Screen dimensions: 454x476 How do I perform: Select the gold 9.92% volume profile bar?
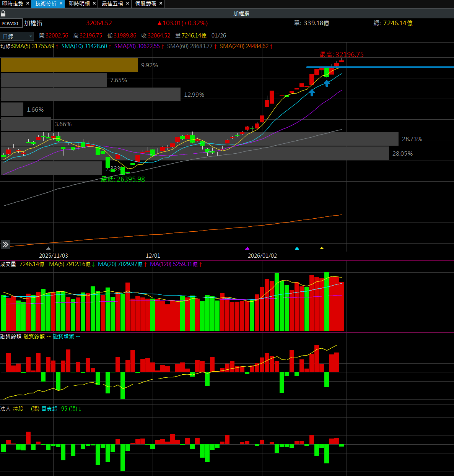[69, 65]
